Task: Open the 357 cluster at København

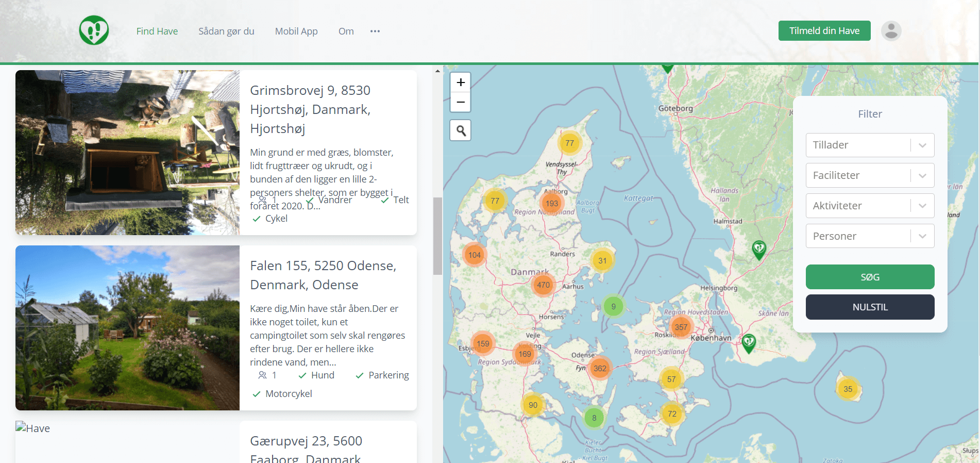Action: click(x=681, y=327)
